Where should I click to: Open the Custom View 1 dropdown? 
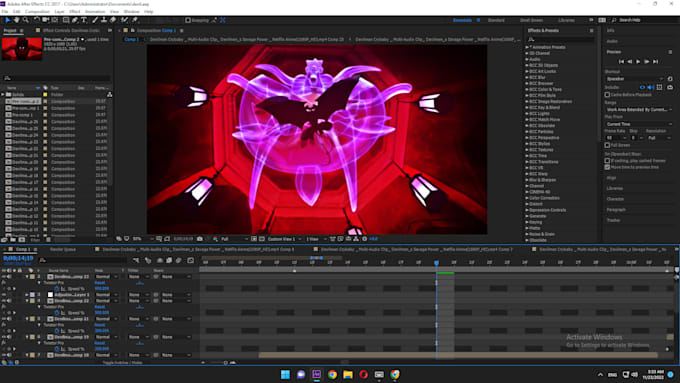(x=284, y=239)
